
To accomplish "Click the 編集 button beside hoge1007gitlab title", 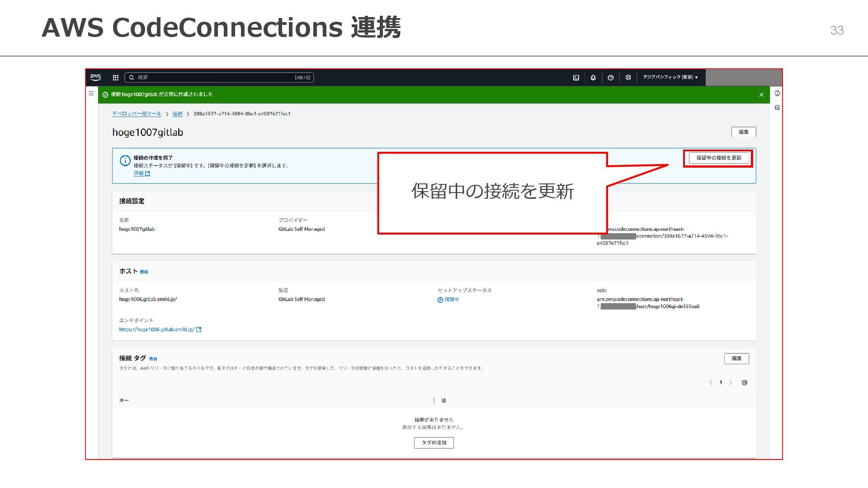I will [x=743, y=132].
